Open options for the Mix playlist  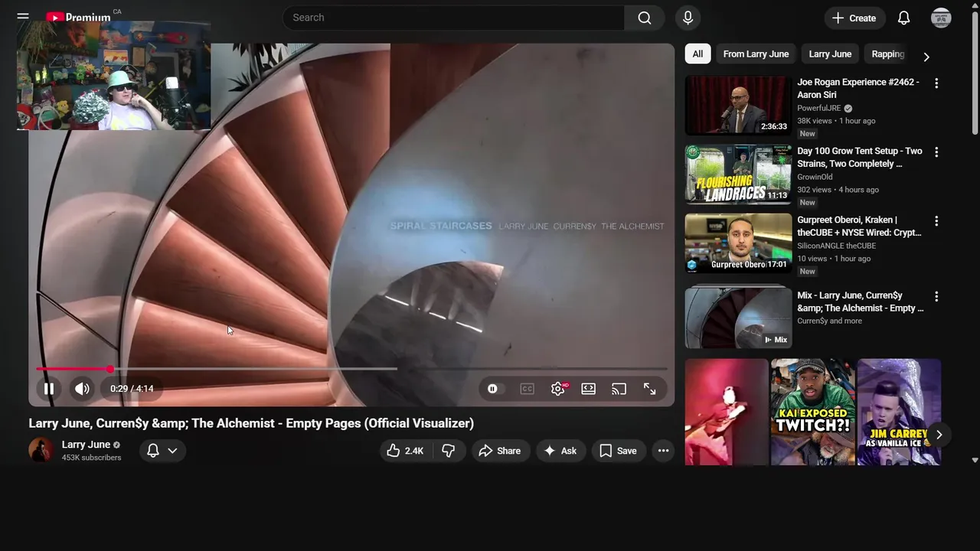coord(936,296)
